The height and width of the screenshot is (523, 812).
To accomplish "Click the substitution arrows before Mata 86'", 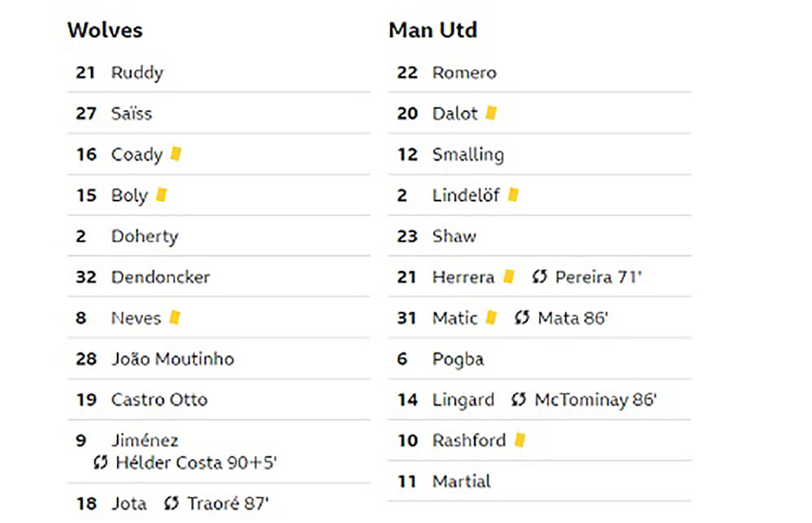I will pos(522,318).
